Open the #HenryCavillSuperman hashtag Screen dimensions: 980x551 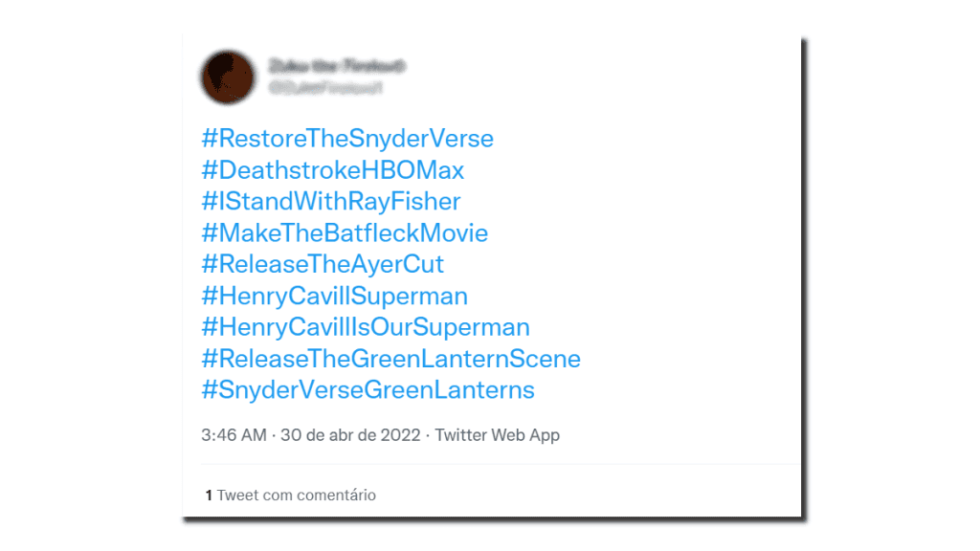pyautogui.click(x=333, y=296)
